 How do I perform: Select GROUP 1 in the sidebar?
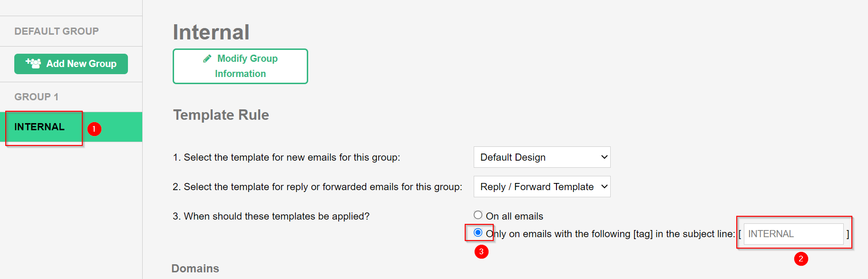[37, 97]
